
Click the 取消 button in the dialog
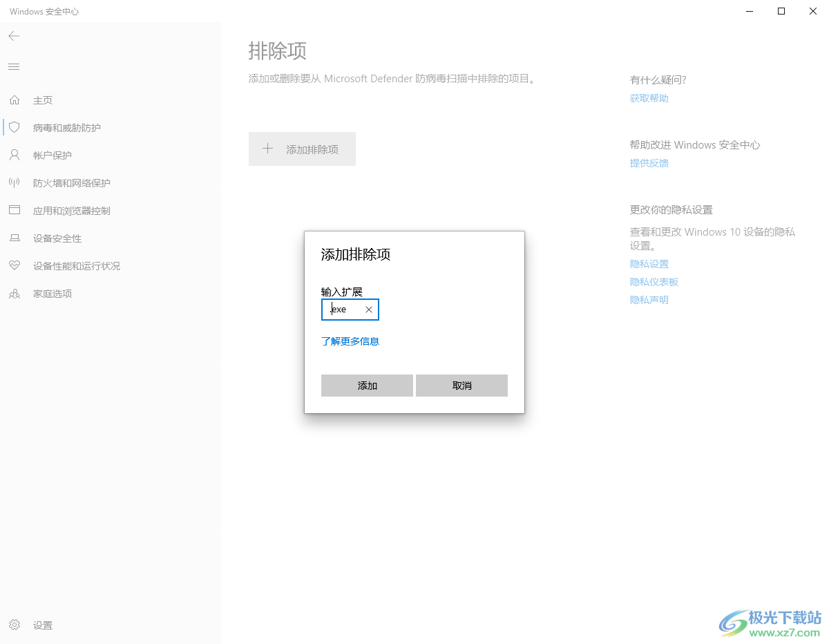[x=461, y=386]
